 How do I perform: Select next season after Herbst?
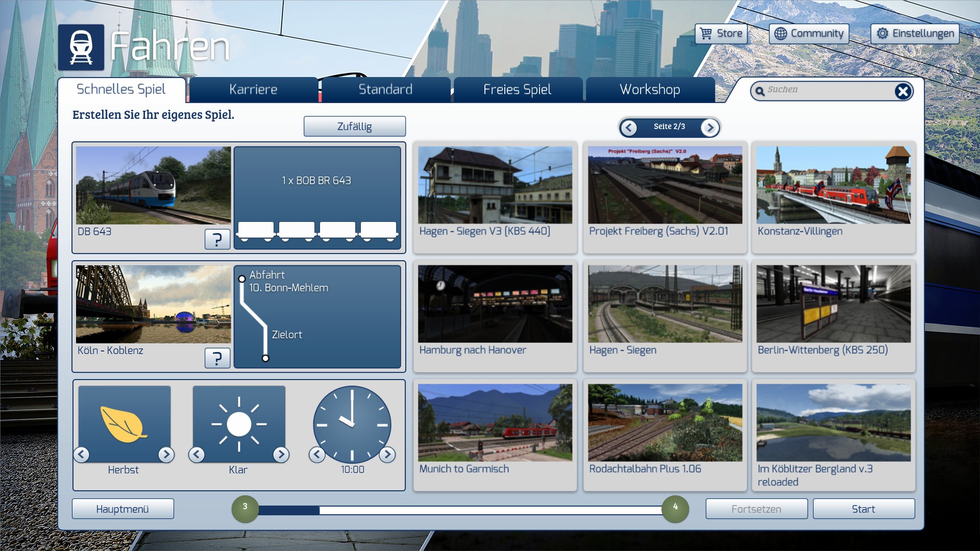pos(166,454)
